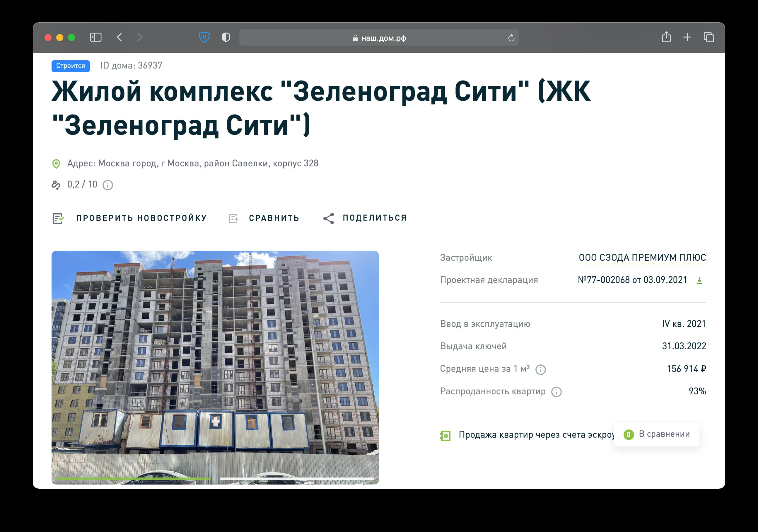Show info for Распроданность квартир
The width and height of the screenshot is (758, 532).
pos(556,392)
